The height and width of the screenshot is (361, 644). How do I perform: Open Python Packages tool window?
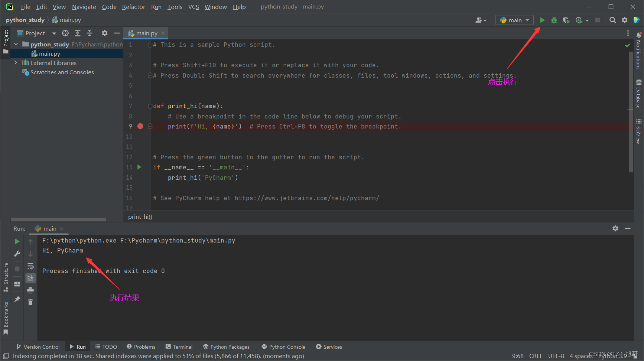226,347
